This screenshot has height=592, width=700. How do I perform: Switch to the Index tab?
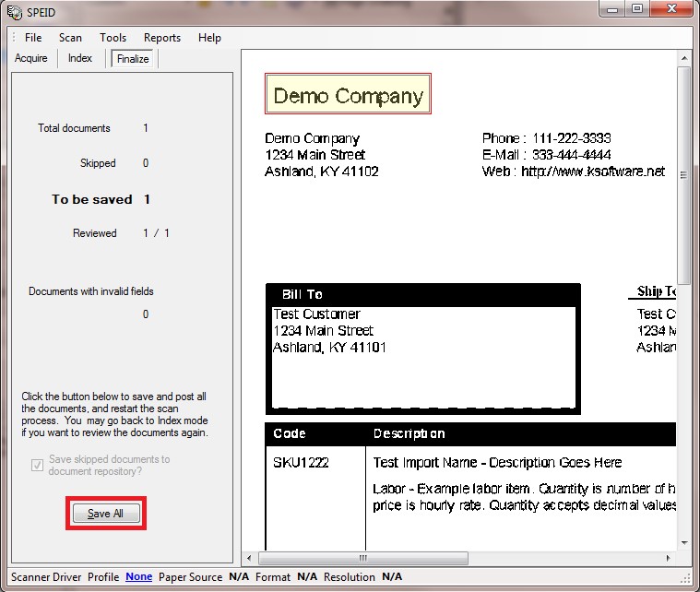[80, 58]
